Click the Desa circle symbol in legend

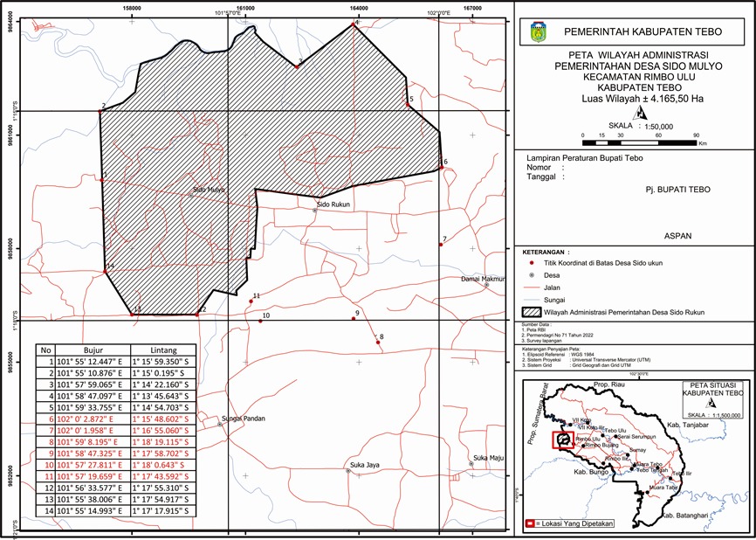(532, 273)
